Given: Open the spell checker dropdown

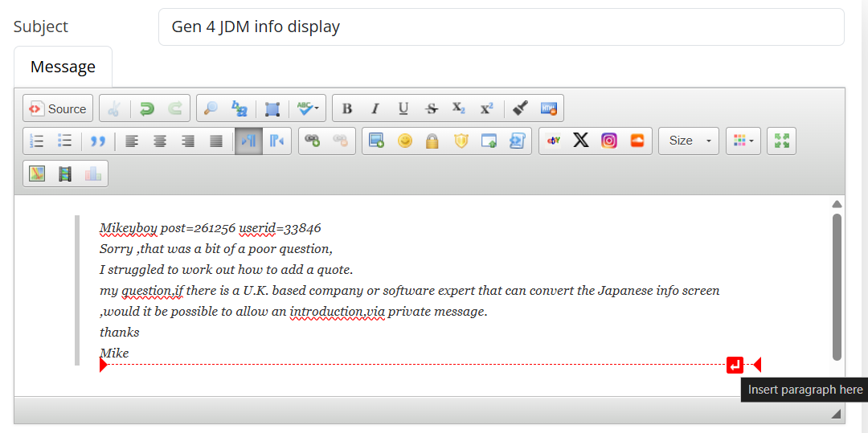Looking at the screenshot, I should (x=307, y=109).
